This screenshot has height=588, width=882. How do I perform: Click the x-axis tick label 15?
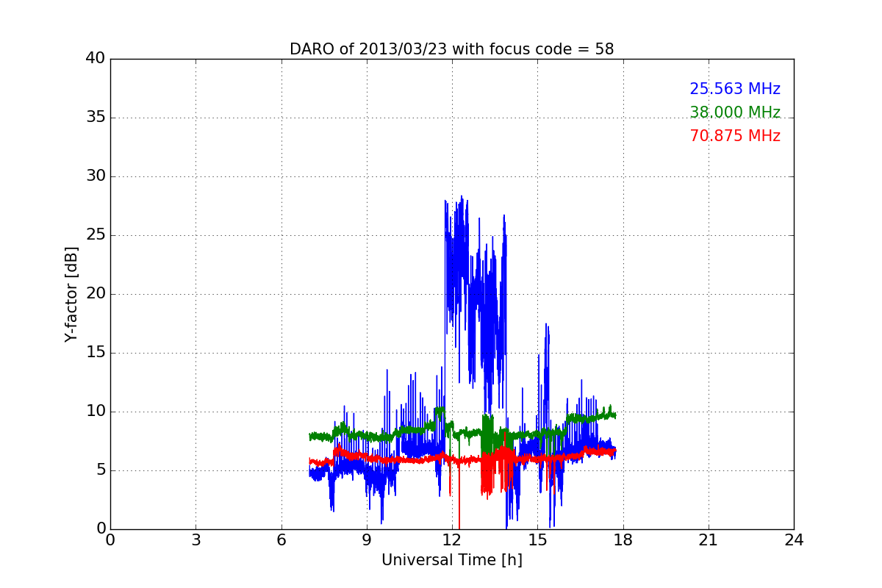click(x=537, y=540)
